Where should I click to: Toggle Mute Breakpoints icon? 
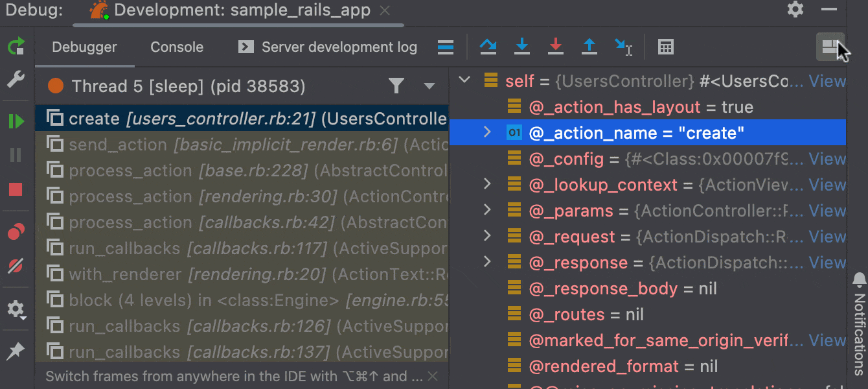coord(16,266)
